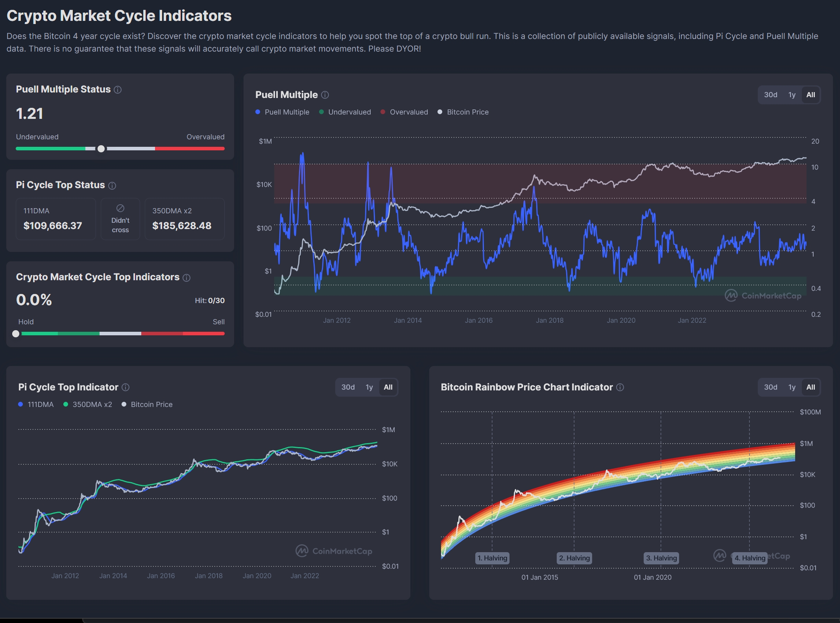
Task: Select All range on Rainbow chart
Action: click(x=810, y=387)
